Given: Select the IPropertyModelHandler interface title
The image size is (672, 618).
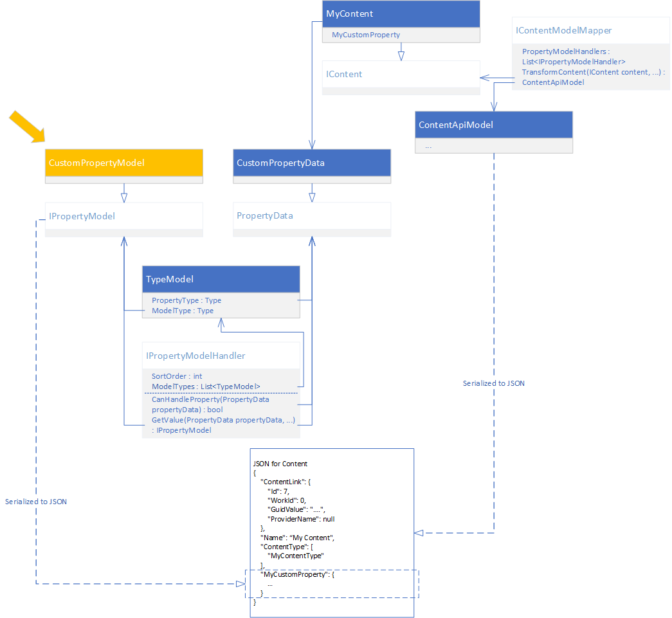Looking at the screenshot, I should pyautogui.click(x=195, y=356).
